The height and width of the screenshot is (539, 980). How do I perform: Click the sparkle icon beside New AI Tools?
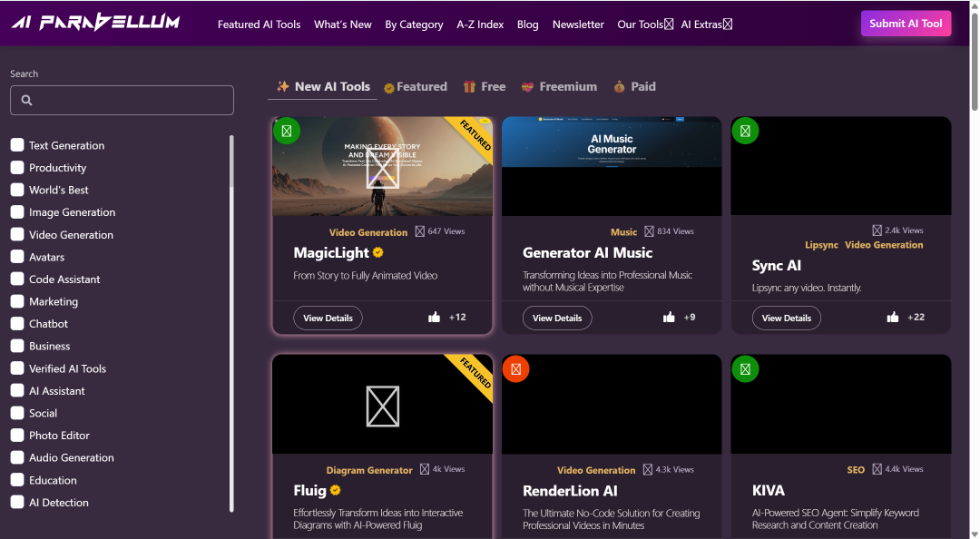[x=283, y=86]
